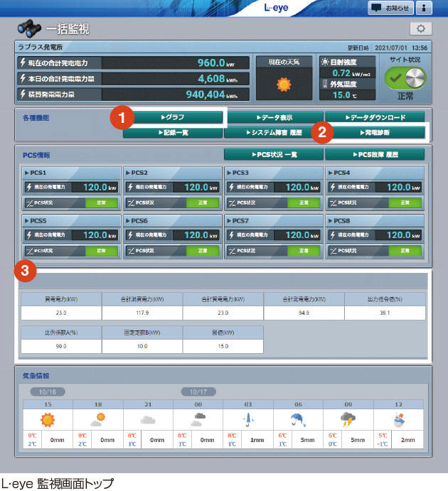Click cloudy forecast icon at 21

pyautogui.click(x=148, y=420)
